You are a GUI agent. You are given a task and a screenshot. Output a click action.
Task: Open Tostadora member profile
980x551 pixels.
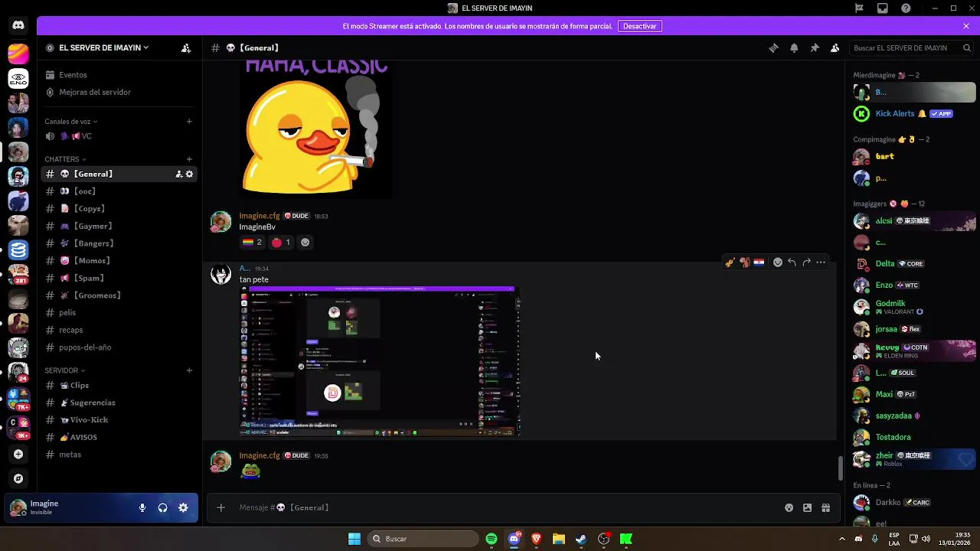pos(913,437)
